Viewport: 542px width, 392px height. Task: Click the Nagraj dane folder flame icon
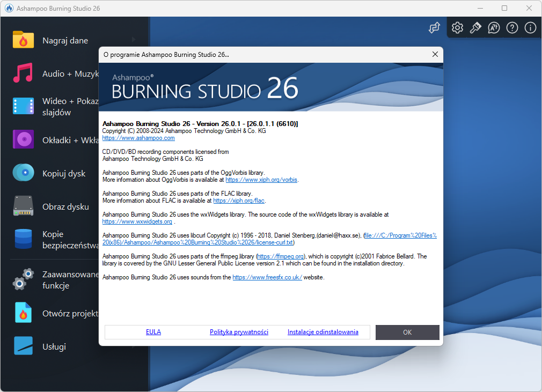coord(23,40)
